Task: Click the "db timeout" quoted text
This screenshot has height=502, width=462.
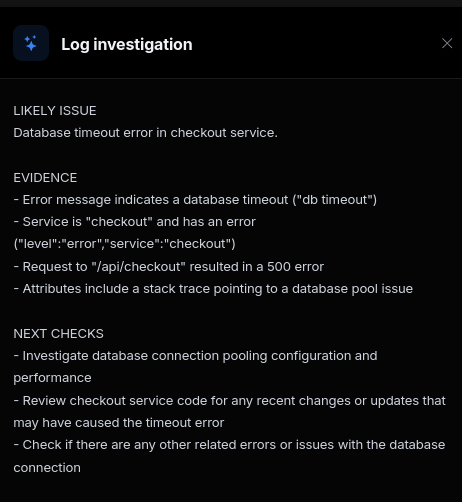Action: click(335, 200)
